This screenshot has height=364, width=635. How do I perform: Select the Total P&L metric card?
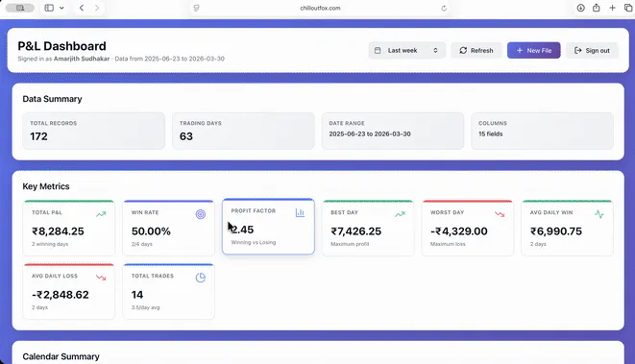(69, 228)
